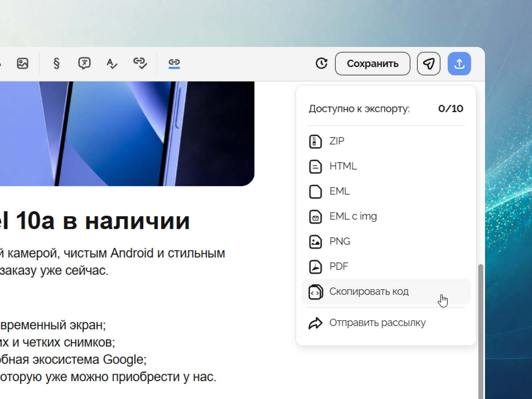Export the email as PDF
Viewport: 532px width, 399px height.
tap(386, 266)
